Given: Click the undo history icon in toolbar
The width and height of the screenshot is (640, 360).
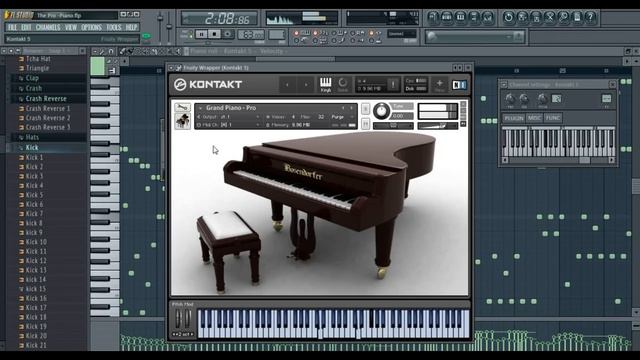Looking at the screenshot, I should pyautogui.click(x=508, y=17).
